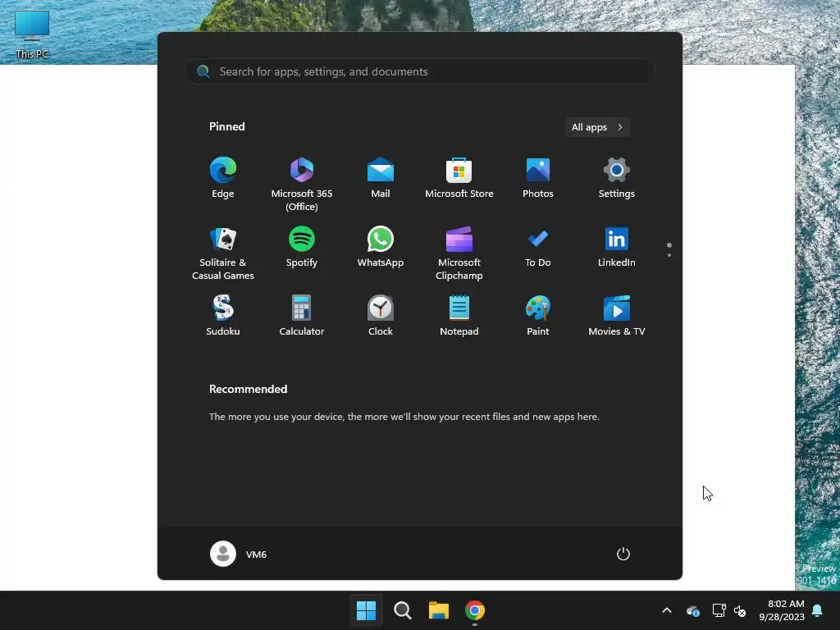Screen dimensions: 840x630
Task: Show hidden system tray icons
Action: [x=667, y=610]
